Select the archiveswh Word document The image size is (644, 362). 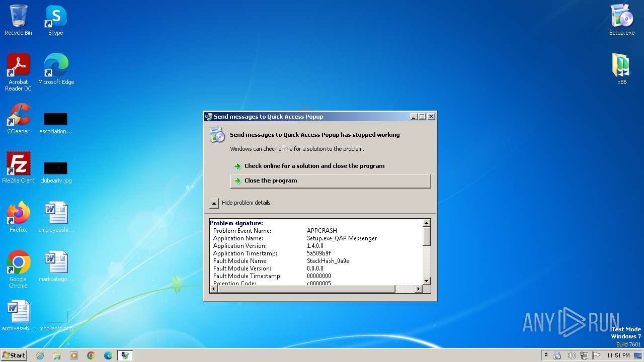(x=18, y=316)
